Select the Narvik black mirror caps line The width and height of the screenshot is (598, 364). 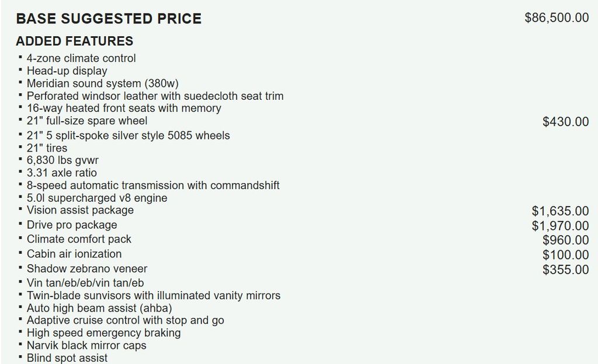(x=86, y=345)
